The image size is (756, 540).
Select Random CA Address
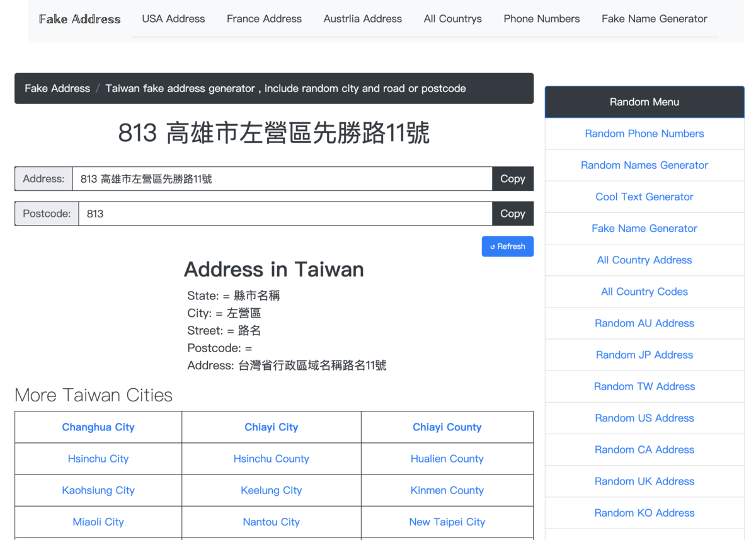644,449
